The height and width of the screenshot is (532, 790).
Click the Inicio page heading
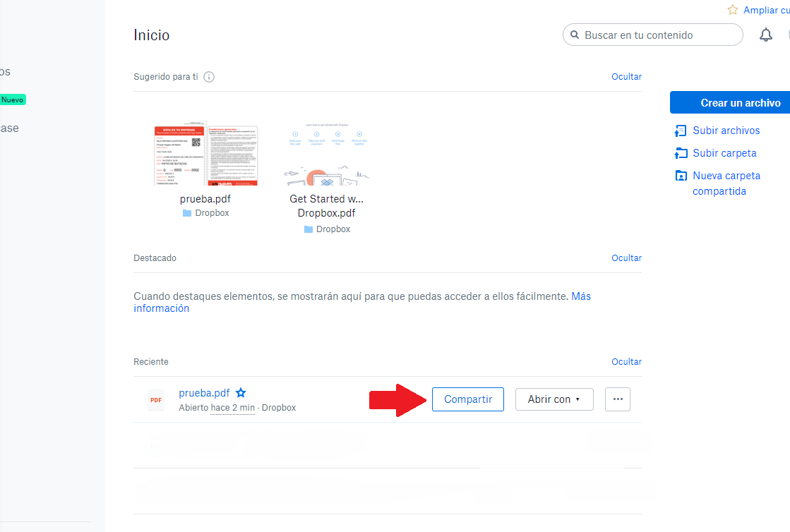coord(152,35)
